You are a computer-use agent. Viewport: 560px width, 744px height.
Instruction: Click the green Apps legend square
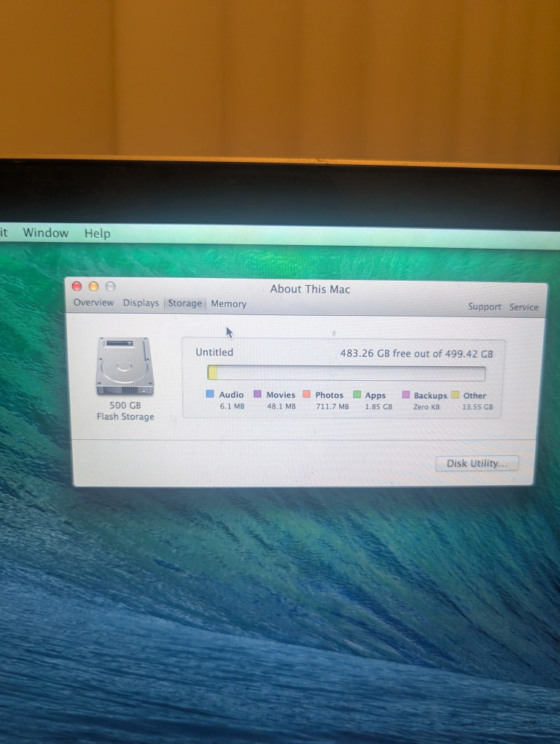coord(357,395)
